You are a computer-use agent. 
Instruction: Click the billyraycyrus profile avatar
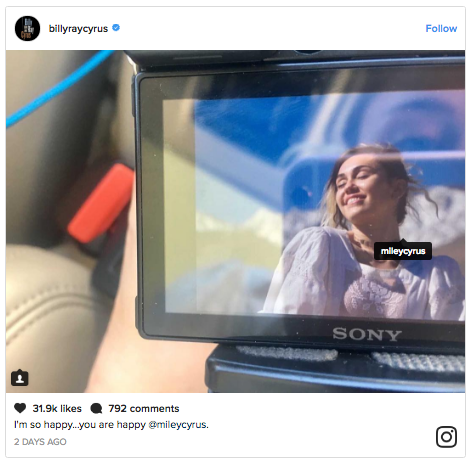pos(27,28)
